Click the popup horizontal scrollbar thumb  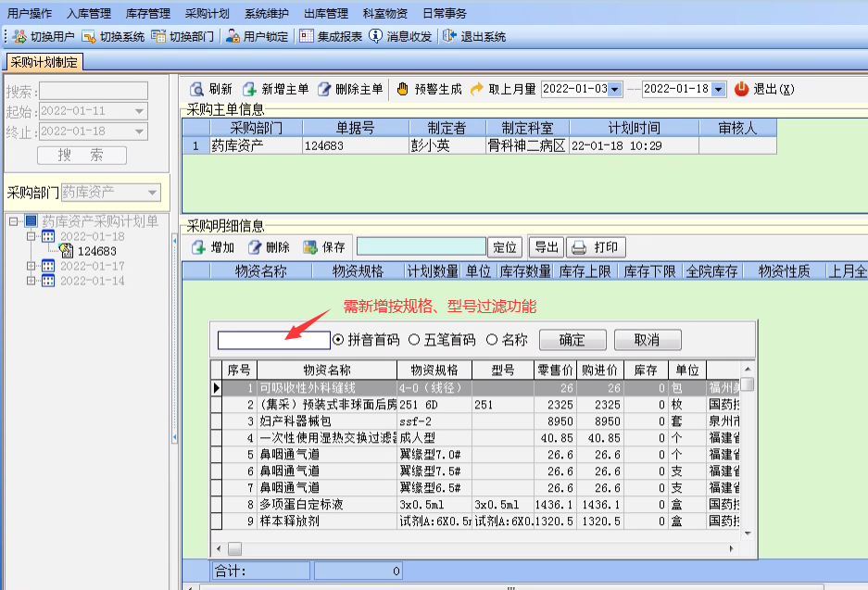[x=234, y=549]
